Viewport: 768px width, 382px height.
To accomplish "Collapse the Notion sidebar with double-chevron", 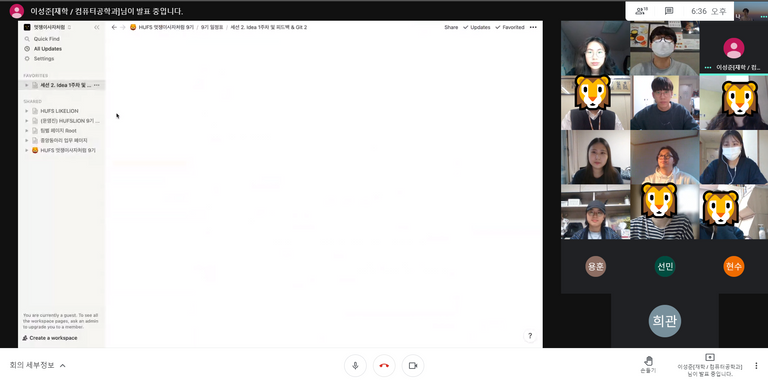I will [x=97, y=27].
